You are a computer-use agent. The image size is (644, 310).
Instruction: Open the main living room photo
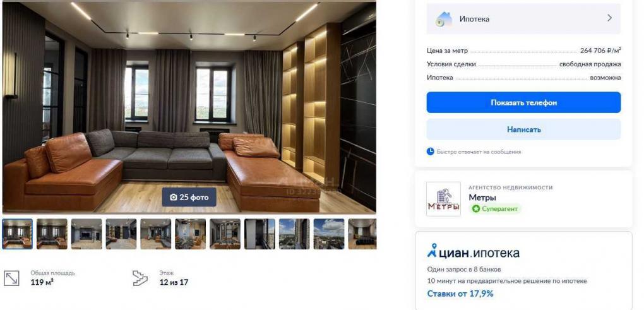coord(189,107)
